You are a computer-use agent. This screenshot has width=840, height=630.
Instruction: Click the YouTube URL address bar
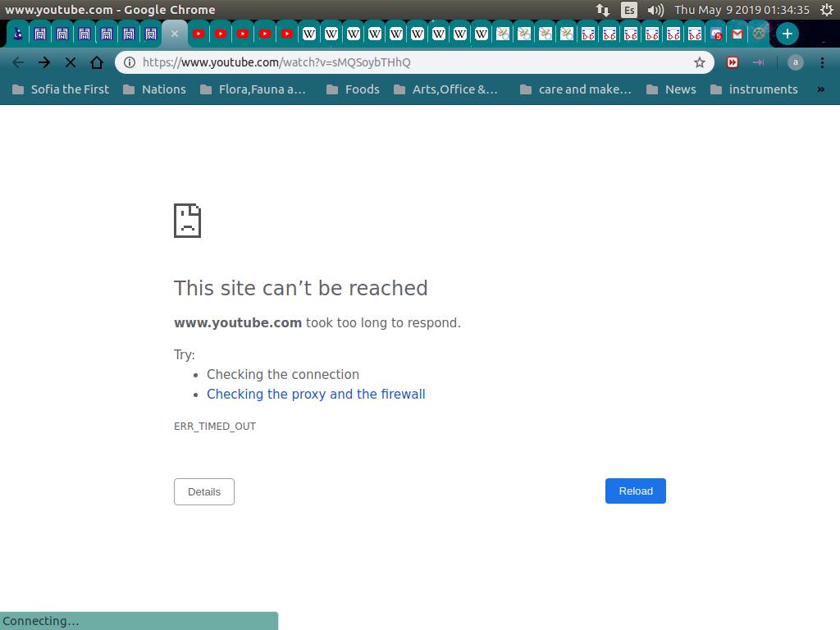point(414,62)
